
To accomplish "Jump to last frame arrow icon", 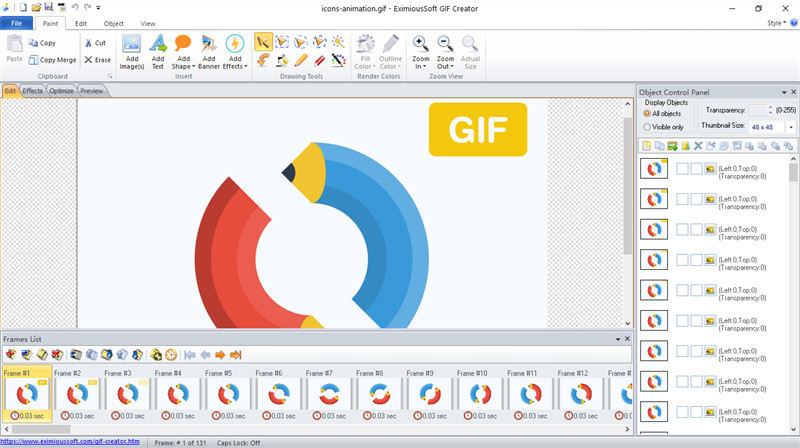I will pyautogui.click(x=235, y=355).
